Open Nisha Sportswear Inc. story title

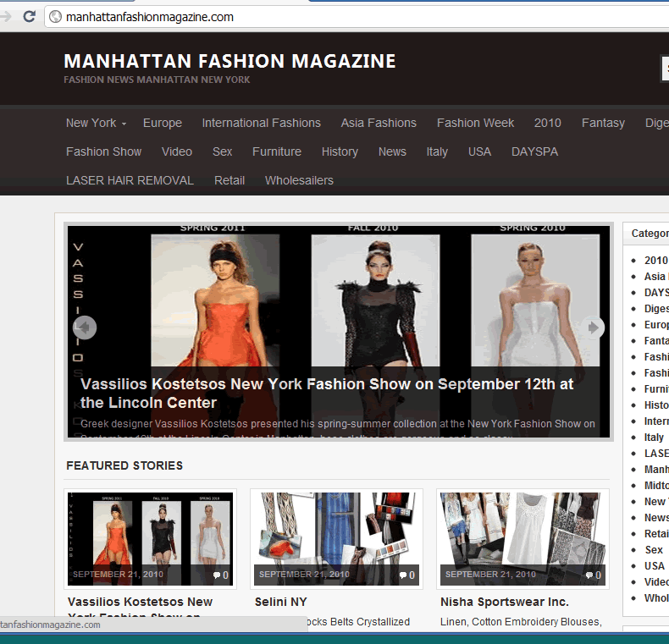[505, 602]
